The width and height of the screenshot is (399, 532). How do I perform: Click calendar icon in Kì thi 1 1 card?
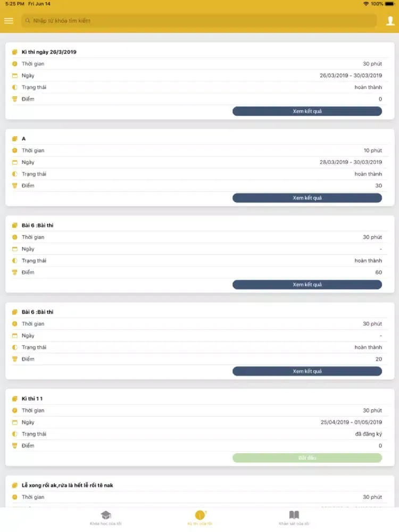[15, 422]
